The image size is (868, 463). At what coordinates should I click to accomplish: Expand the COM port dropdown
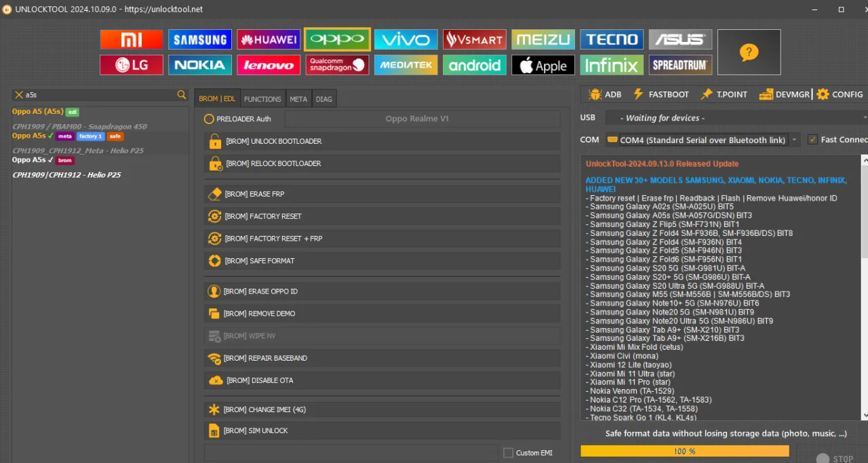702,140
